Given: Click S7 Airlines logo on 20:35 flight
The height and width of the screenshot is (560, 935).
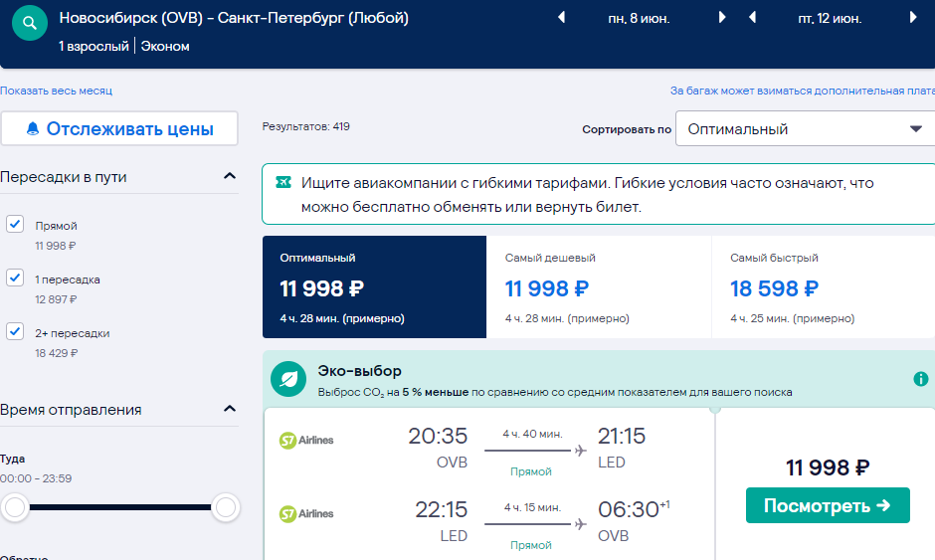Looking at the screenshot, I should pyautogui.click(x=306, y=440).
